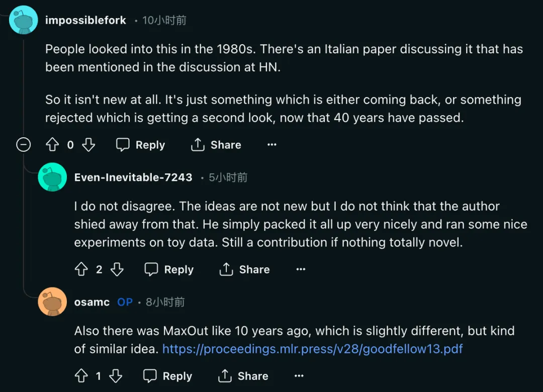Upvote Even-Inevitable-7243's comment
Image resolution: width=543 pixels, height=392 pixels.
pyautogui.click(x=81, y=270)
